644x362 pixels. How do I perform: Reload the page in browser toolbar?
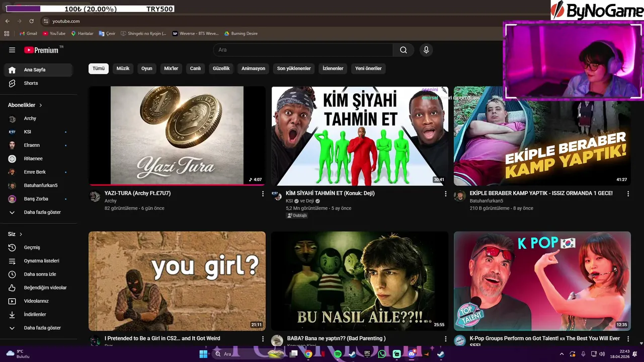[31, 21]
